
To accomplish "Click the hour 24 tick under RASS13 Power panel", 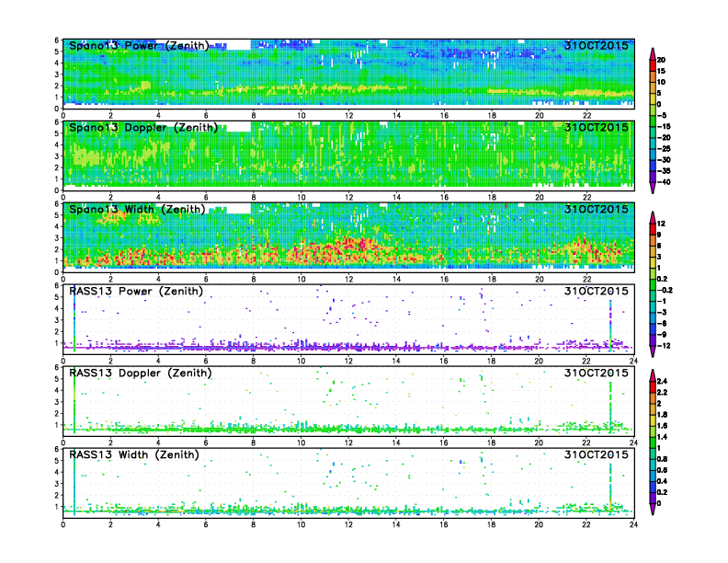I will 633,361.
